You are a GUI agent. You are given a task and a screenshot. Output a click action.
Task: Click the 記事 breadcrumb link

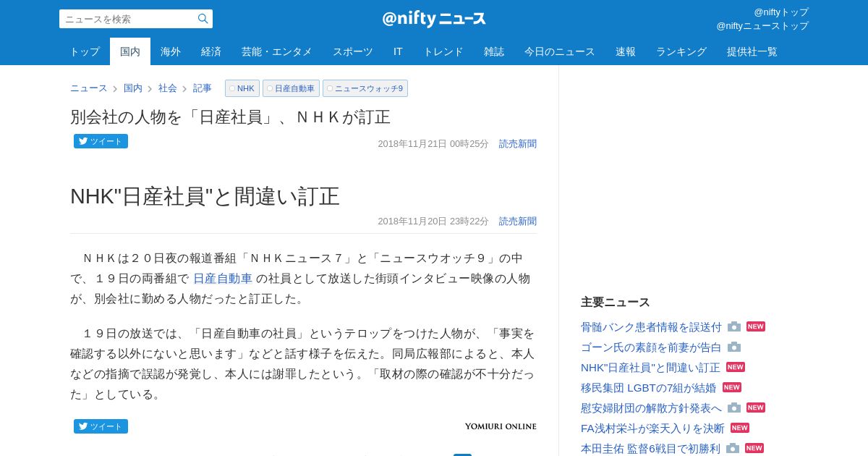click(203, 88)
